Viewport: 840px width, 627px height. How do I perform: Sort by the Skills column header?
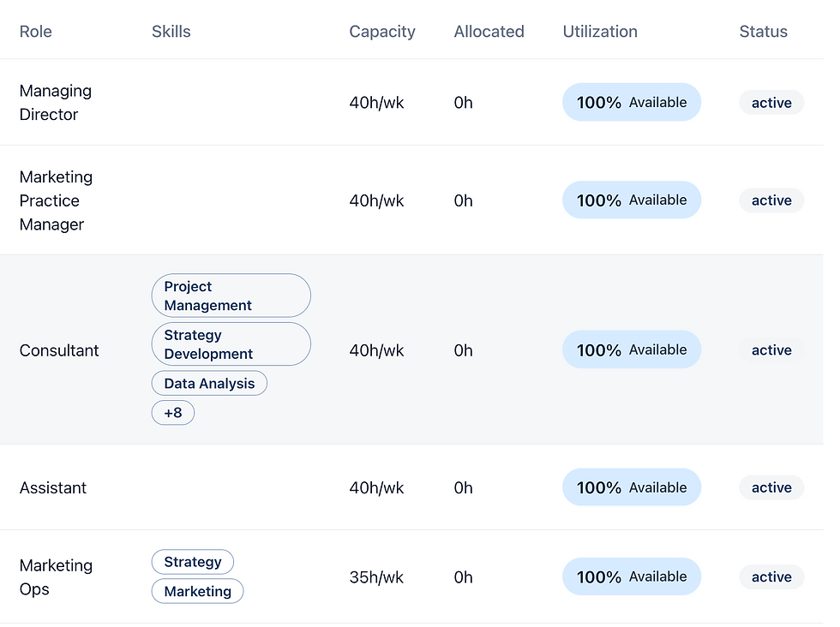pyautogui.click(x=171, y=32)
